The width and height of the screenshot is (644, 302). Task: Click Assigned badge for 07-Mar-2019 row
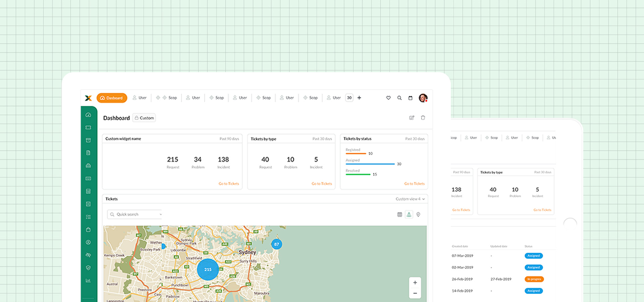534,256
